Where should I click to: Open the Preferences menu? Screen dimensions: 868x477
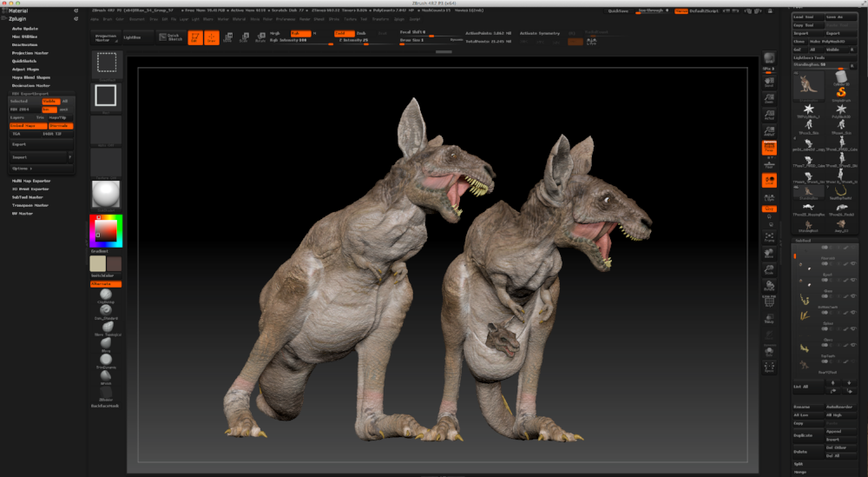coord(286,19)
